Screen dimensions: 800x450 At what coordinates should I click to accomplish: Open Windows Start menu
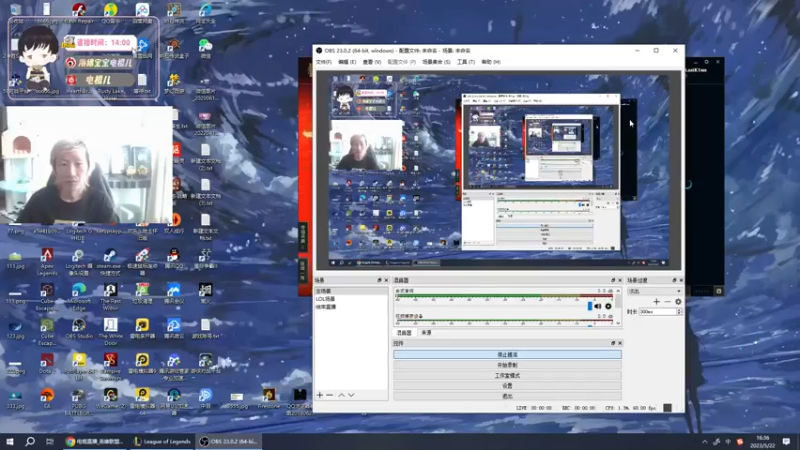tap(10, 441)
